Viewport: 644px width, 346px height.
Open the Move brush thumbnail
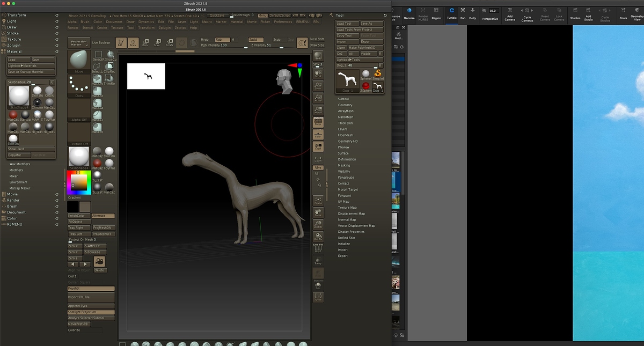point(79,61)
